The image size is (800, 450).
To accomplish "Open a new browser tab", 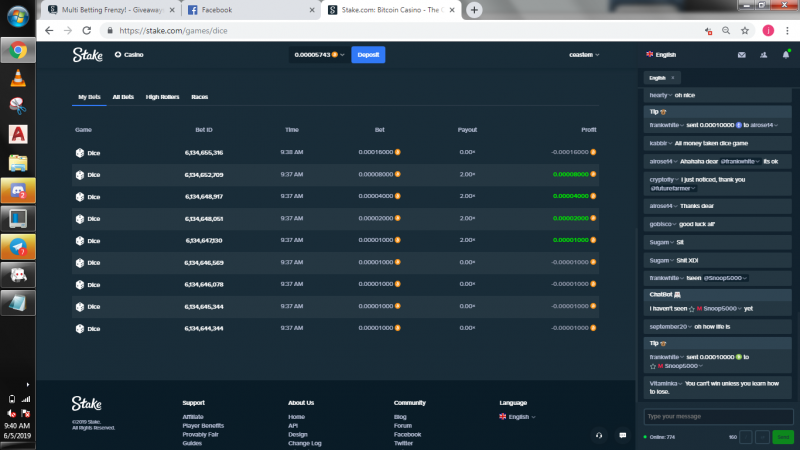I will pos(474,10).
